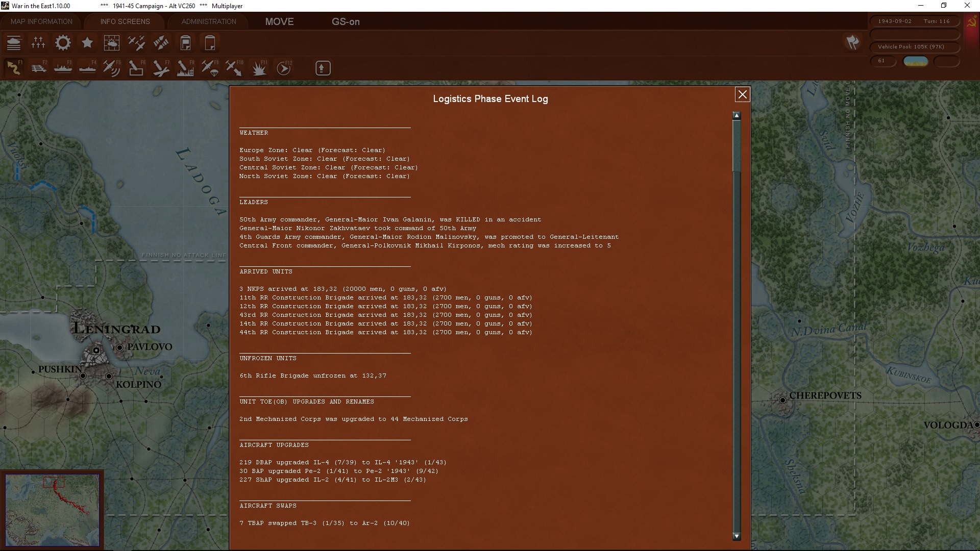Open the ADMINISTRATION tab

pyautogui.click(x=209, y=21)
